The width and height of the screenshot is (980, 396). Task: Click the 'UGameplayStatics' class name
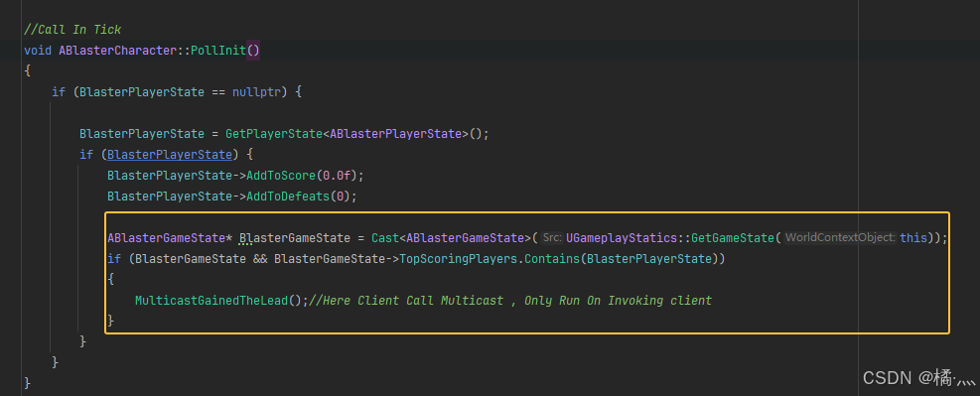[621, 238]
